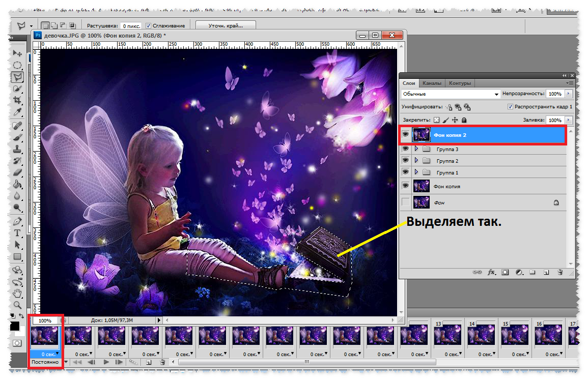Select the Eraser tool
Viewport: 588px width, 381px height.
(17, 173)
